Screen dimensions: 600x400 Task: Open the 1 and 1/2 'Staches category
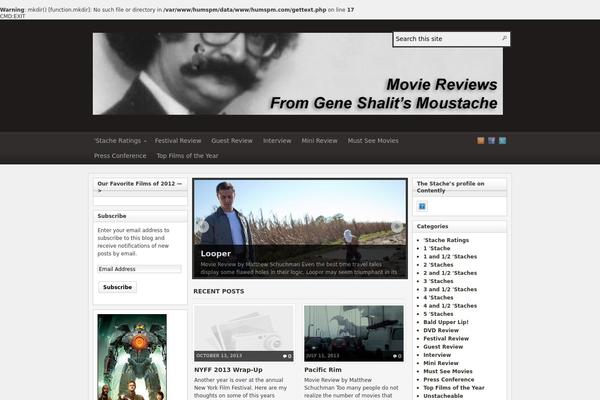pos(450,257)
